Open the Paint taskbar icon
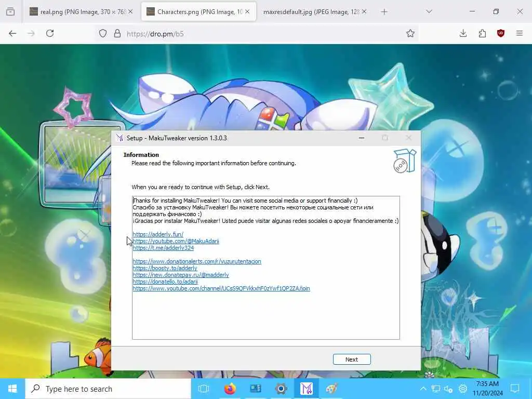 332,389
